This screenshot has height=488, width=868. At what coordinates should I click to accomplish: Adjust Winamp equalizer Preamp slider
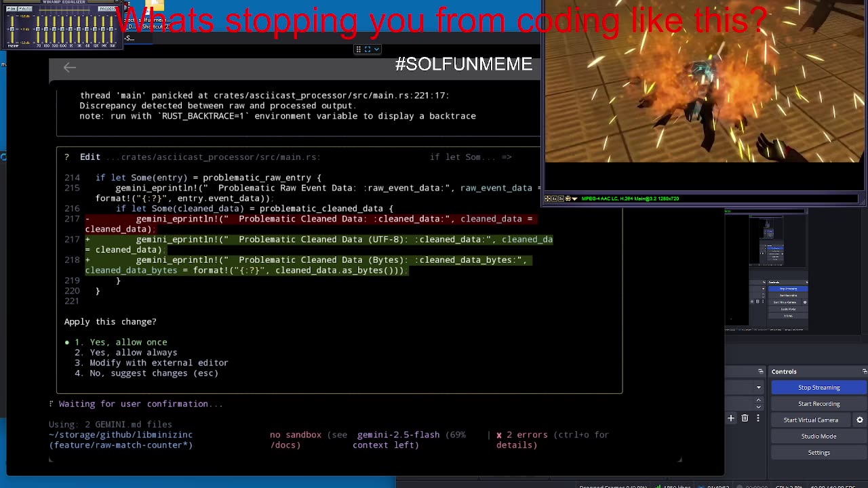pos(12,29)
